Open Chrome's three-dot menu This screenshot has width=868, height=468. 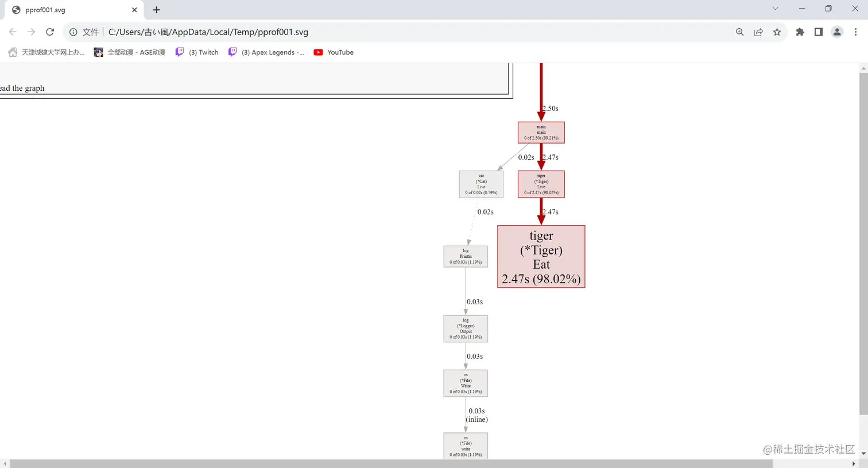[x=855, y=32]
